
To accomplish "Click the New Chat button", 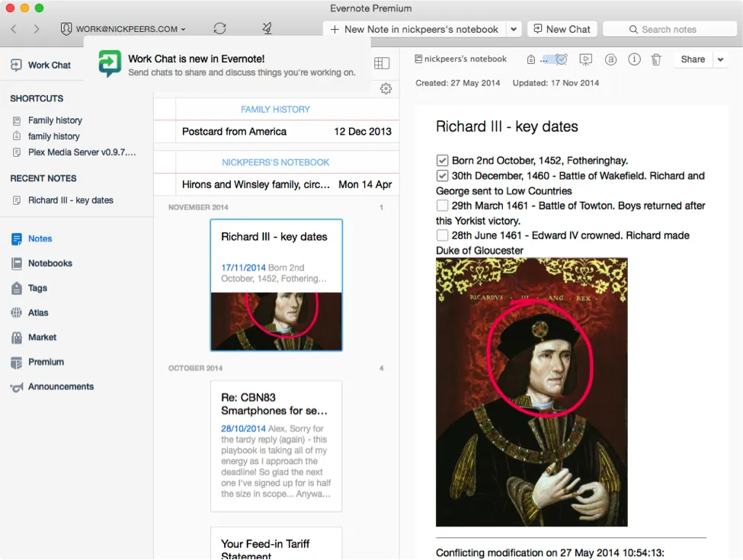I will point(561,29).
